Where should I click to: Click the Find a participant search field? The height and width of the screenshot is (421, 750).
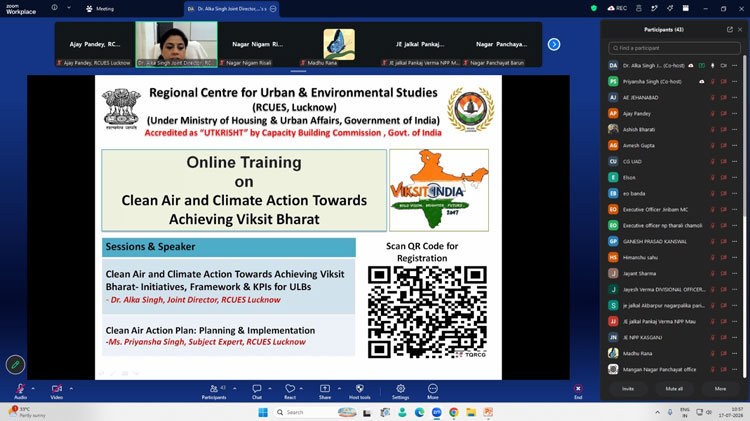(674, 48)
